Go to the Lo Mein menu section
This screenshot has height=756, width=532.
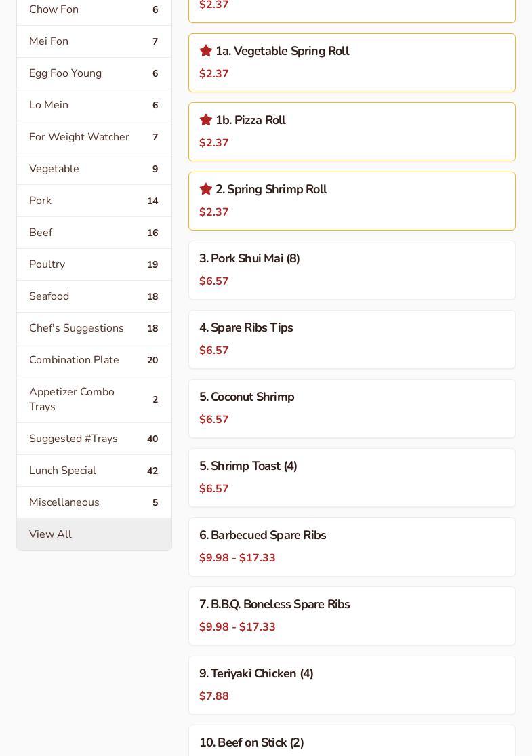pyautogui.click(x=94, y=105)
